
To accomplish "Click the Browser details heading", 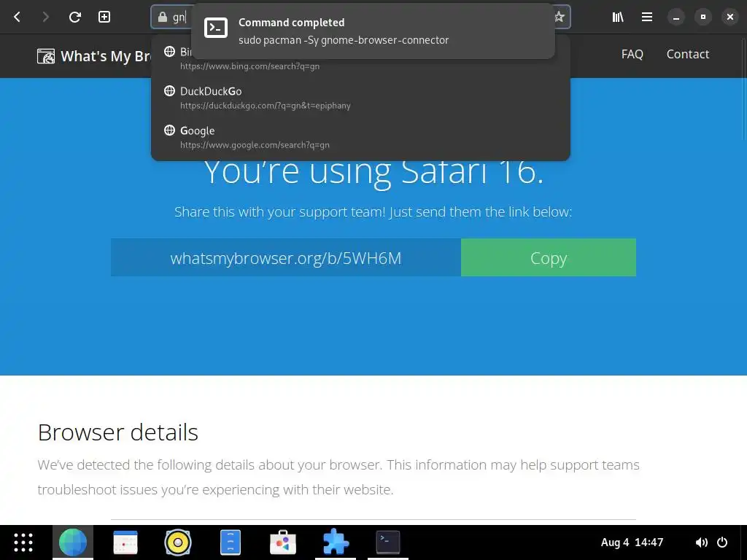I will (x=117, y=432).
